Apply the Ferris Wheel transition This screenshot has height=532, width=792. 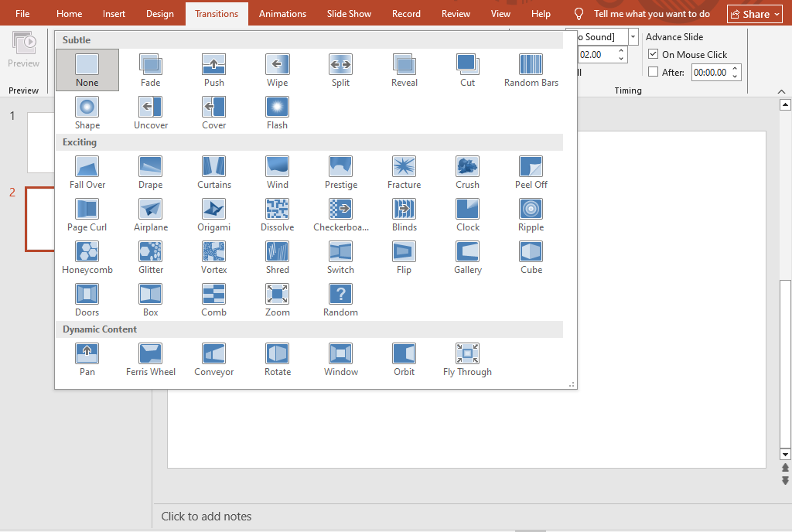click(151, 359)
